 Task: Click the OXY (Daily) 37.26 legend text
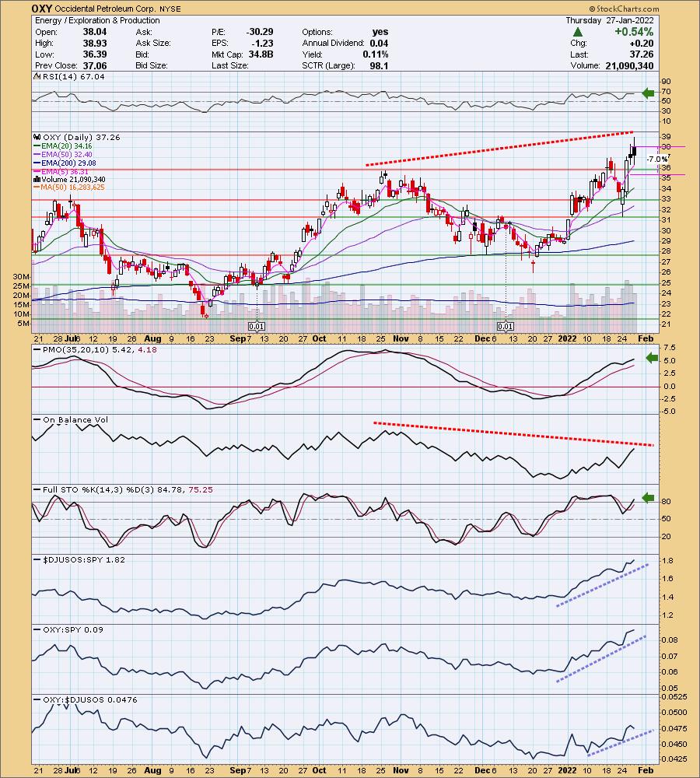click(82, 138)
